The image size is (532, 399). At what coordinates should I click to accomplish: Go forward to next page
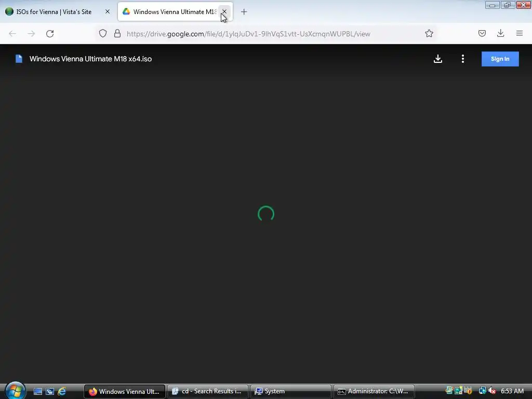pyautogui.click(x=31, y=34)
